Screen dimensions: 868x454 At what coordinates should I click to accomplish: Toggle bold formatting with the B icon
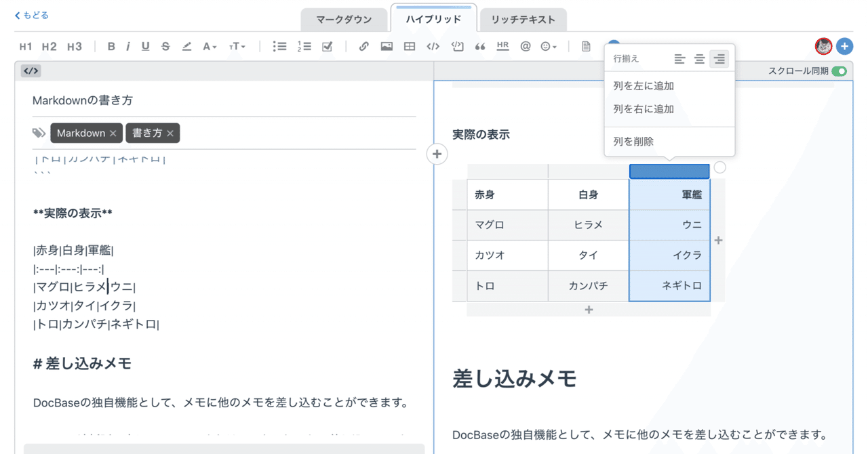pyautogui.click(x=111, y=46)
